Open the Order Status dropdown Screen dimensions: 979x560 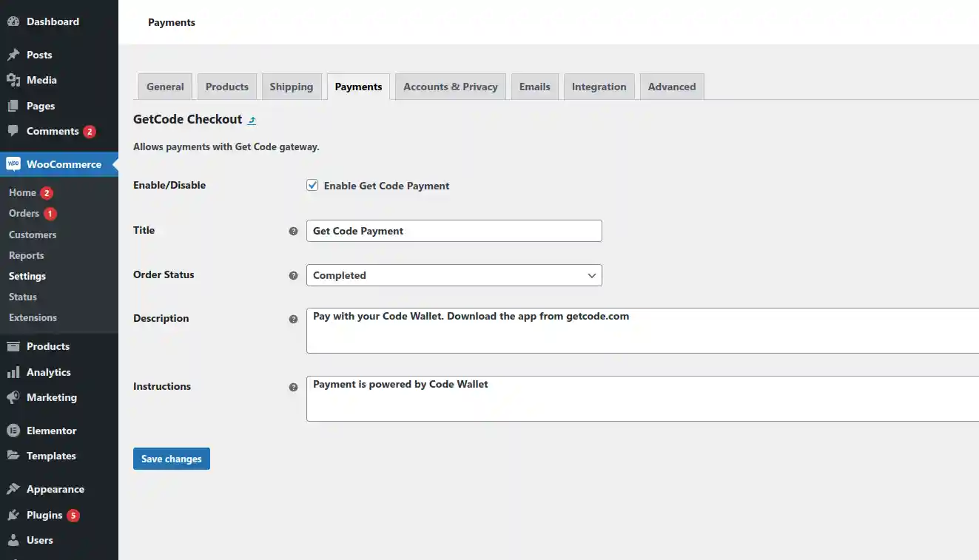point(454,275)
